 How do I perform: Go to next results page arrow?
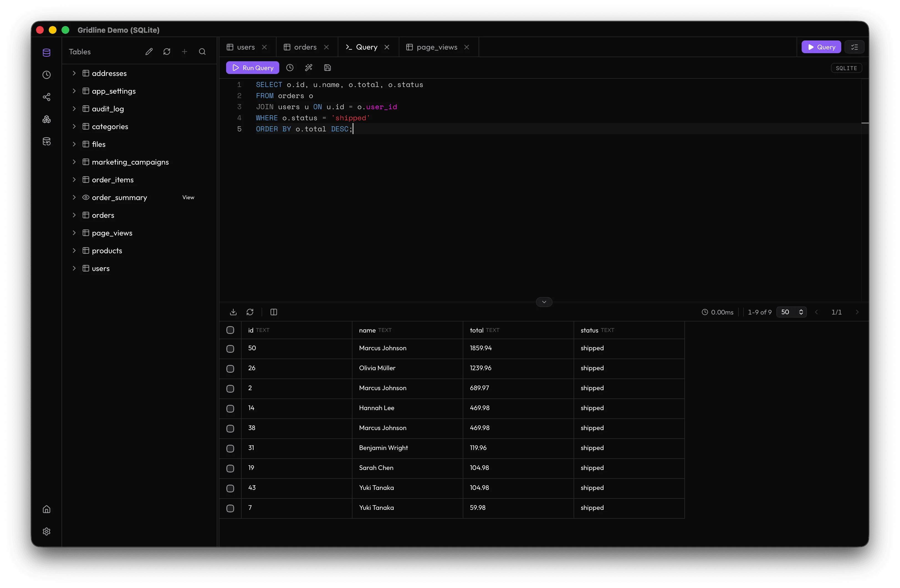tap(857, 312)
